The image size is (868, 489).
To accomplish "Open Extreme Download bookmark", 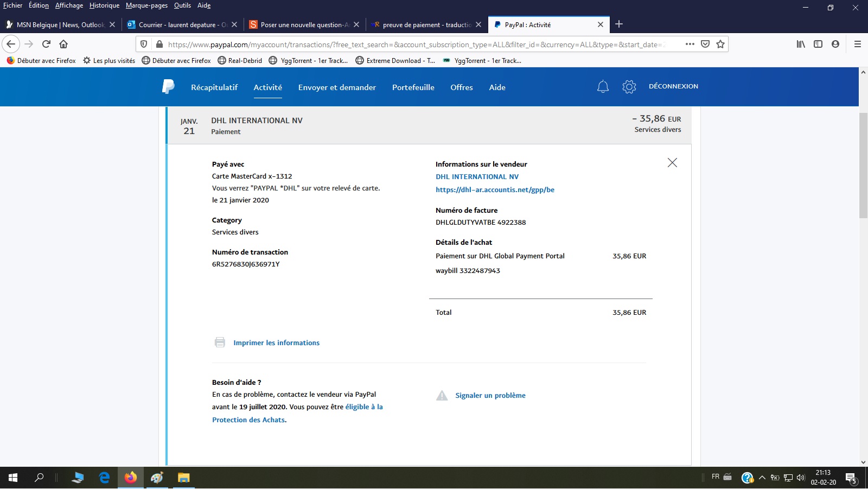I will (x=395, y=60).
